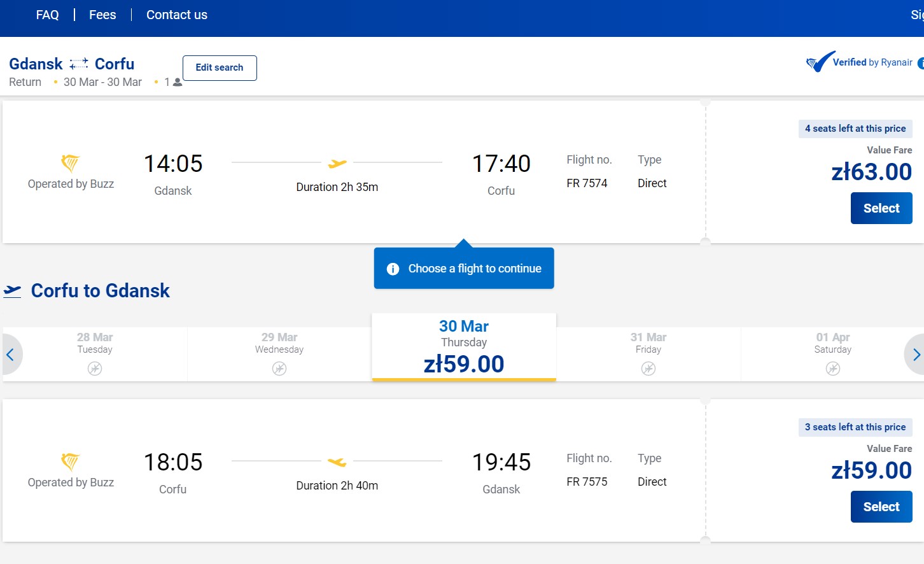Click the info icon in Choose a flight tooltip
The image size is (924, 564).
pos(393,269)
